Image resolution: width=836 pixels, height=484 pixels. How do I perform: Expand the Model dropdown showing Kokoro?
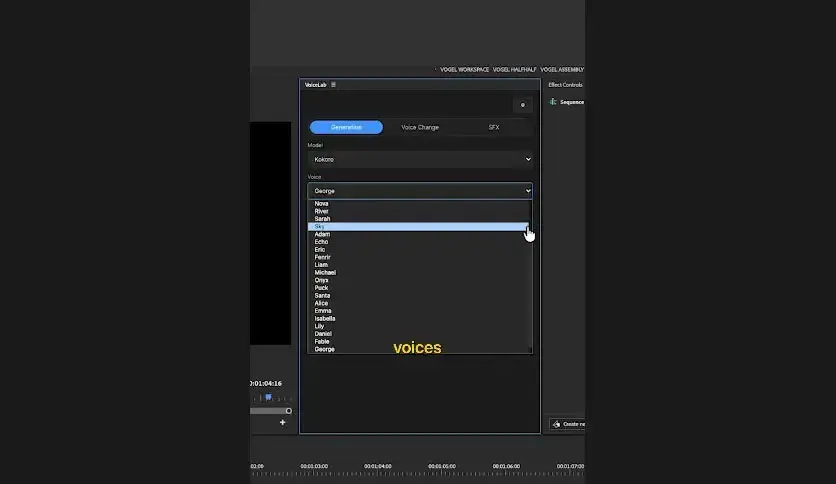click(420, 159)
